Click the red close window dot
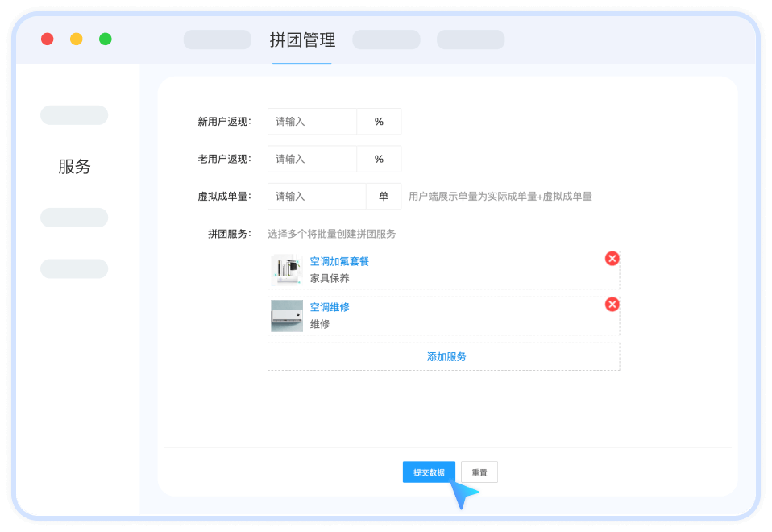The image size is (772, 532). (x=48, y=39)
